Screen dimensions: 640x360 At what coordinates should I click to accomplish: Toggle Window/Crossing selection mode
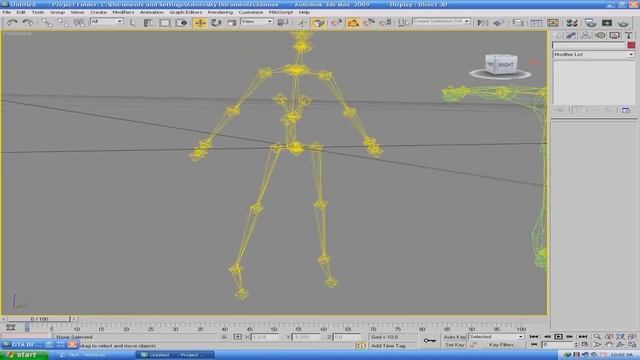(182, 22)
